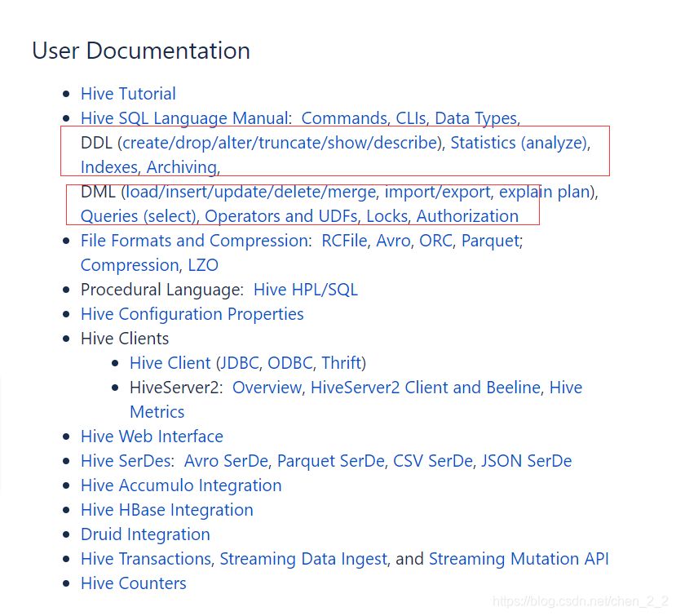The height and width of the screenshot is (616, 676).
Task: Open the Statistics (analyze) link
Action: click(518, 143)
